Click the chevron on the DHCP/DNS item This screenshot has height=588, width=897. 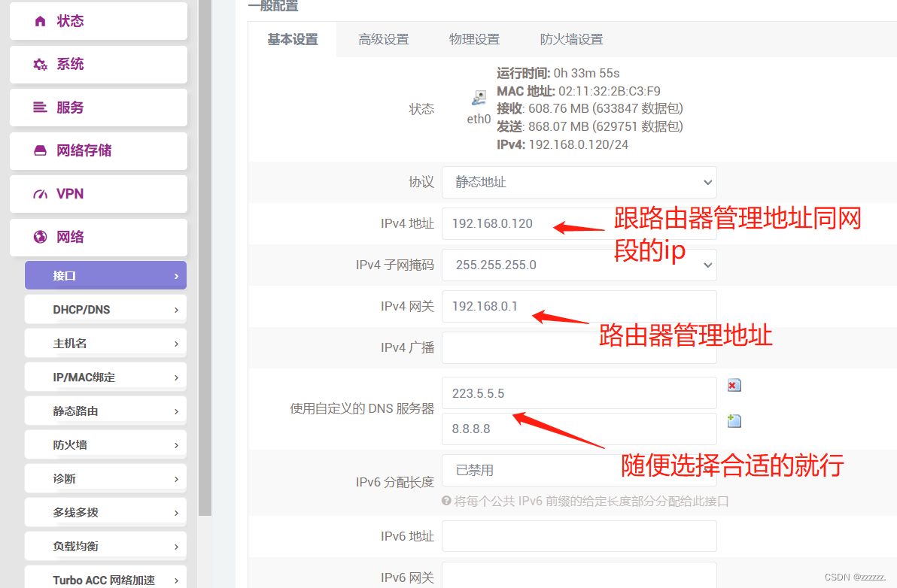176,310
